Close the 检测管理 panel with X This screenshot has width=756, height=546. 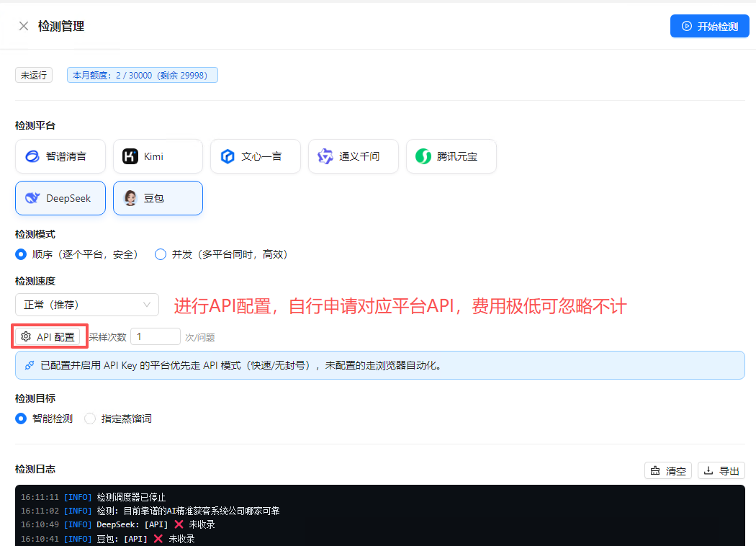(x=24, y=26)
